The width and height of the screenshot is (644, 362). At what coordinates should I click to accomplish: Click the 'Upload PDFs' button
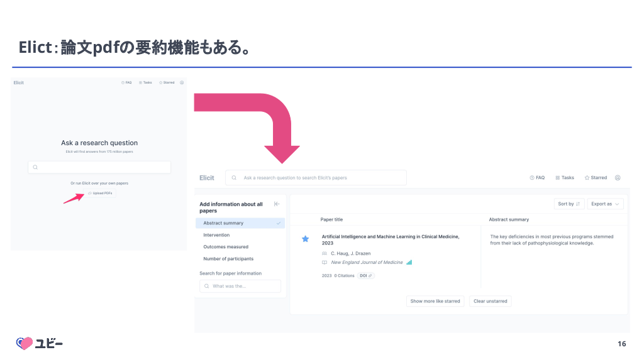[101, 193]
